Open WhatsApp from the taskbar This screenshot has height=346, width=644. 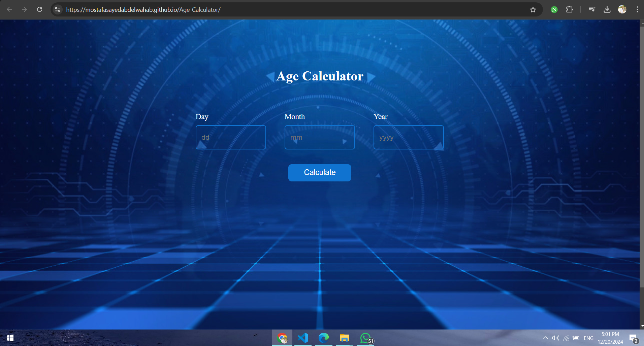point(366,338)
